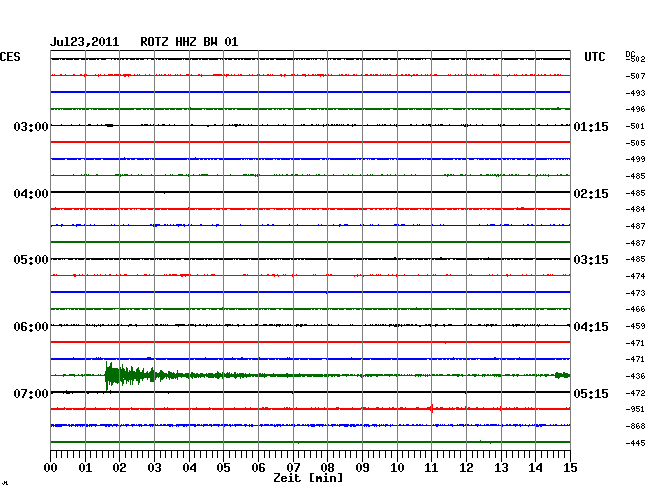This screenshot has height=494, width=650.
Task: Click the DC offset value -868
Action: tap(635, 426)
